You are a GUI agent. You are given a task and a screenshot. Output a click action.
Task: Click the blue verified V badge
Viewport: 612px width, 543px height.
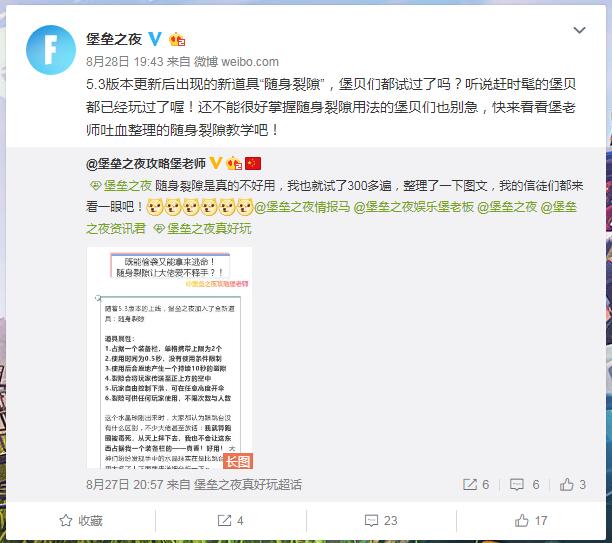(155, 39)
